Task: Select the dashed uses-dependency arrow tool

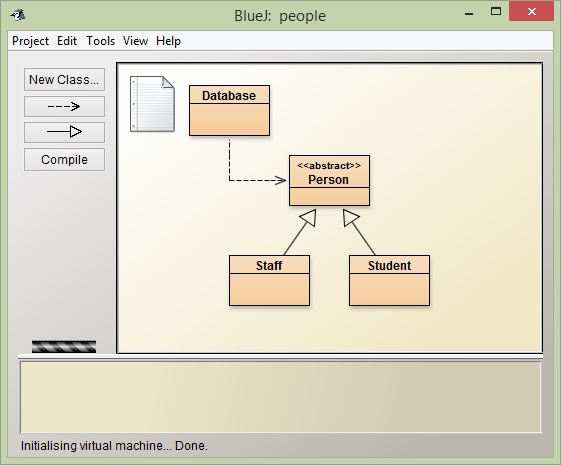Action: [x=64, y=106]
